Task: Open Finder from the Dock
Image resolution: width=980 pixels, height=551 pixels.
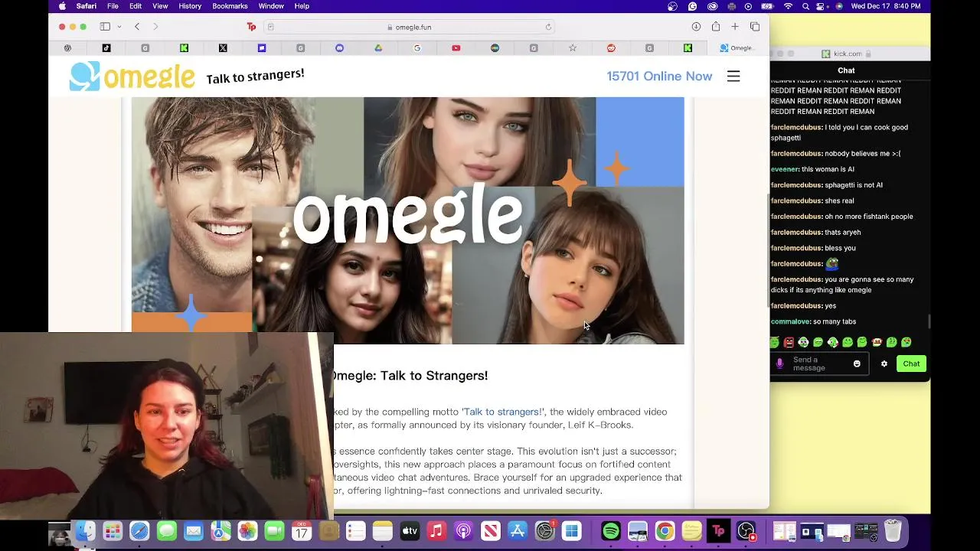Action: (x=86, y=531)
